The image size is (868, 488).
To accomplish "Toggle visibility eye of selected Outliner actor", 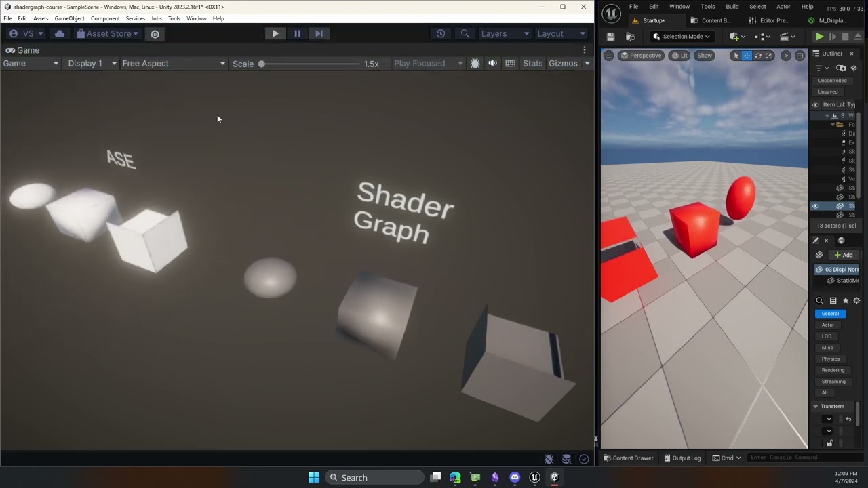I will 815,206.
